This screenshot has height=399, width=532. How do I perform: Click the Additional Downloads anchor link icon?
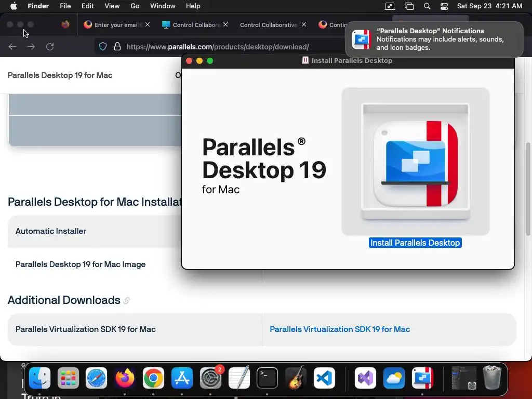click(x=126, y=301)
